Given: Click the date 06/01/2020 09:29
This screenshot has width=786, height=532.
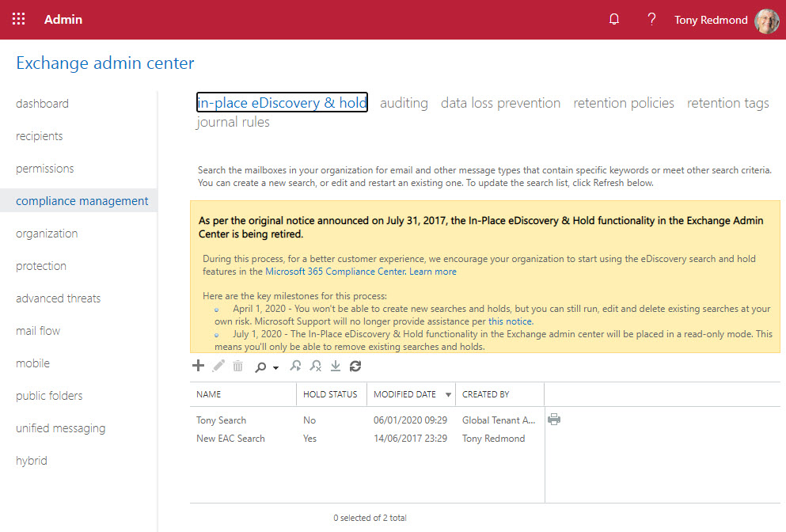Looking at the screenshot, I should tap(410, 420).
